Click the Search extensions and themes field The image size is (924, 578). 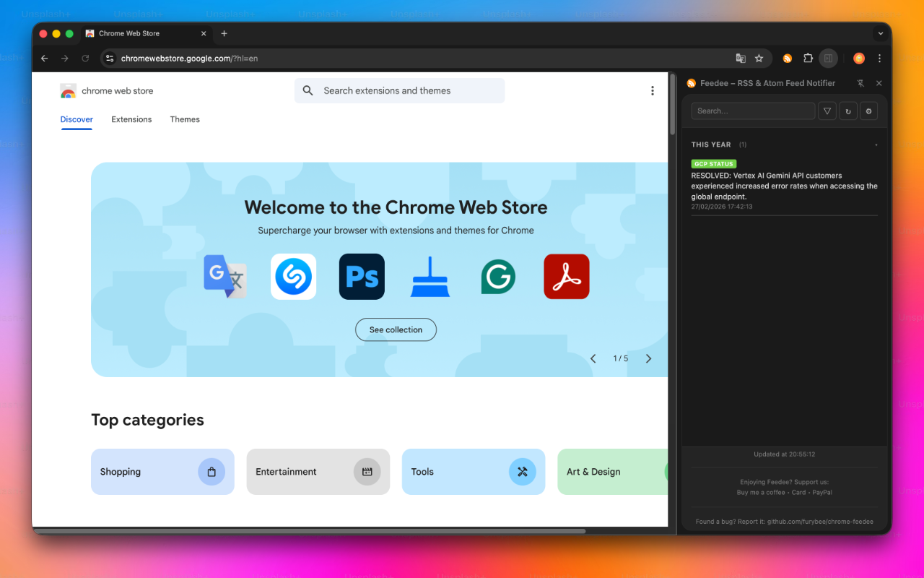[x=399, y=91]
